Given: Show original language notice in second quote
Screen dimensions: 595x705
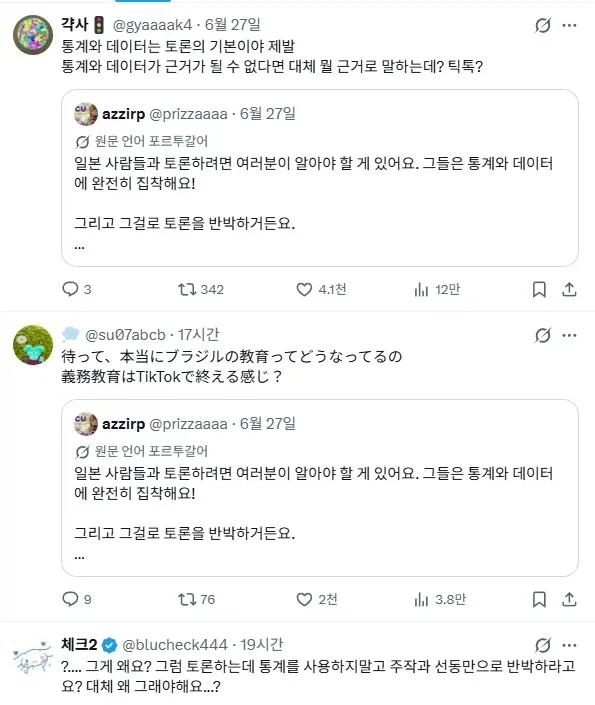Looking at the screenshot, I should [x=142, y=451].
